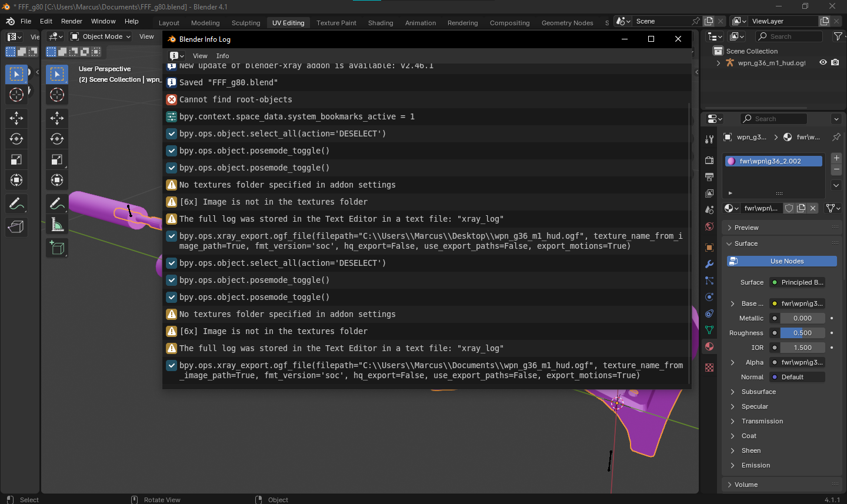The width and height of the screenshot is (847, 504).
Task: Open the Object Mode dropdown
Action: (x=101, y=36)
